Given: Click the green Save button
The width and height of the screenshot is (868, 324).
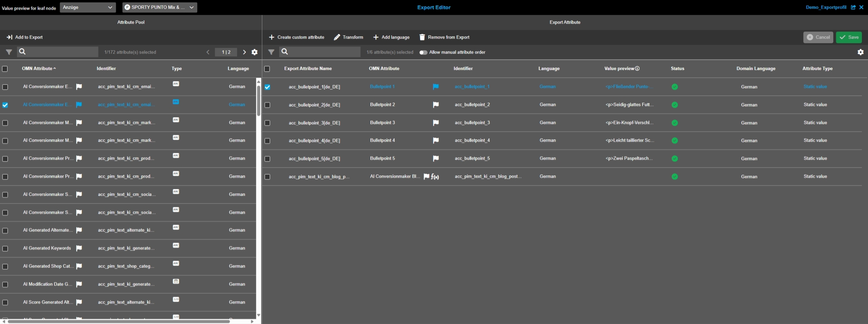Looking at the screenshot, I should 849,37.
